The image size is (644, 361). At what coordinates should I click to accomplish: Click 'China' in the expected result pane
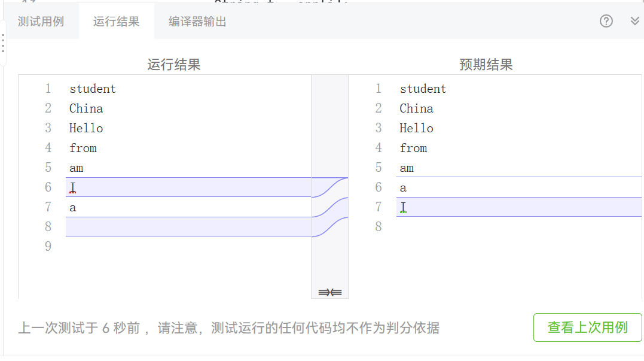pos(416,108)
